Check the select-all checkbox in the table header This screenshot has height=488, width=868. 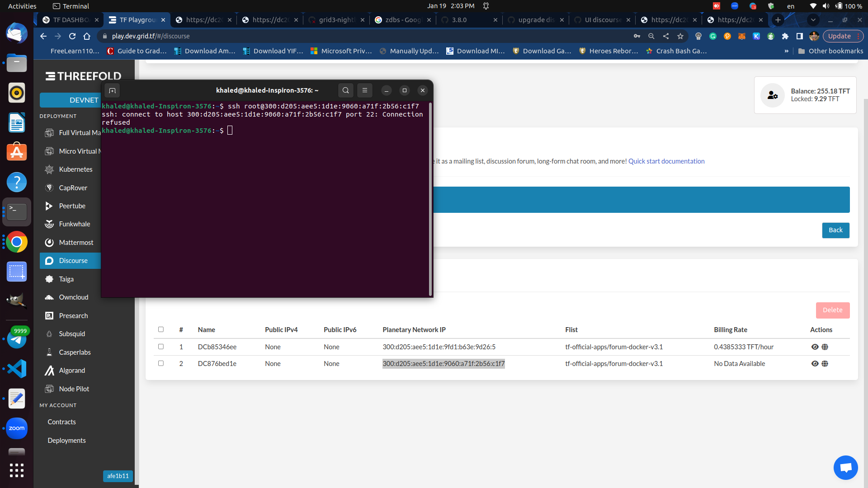(161, 329)
